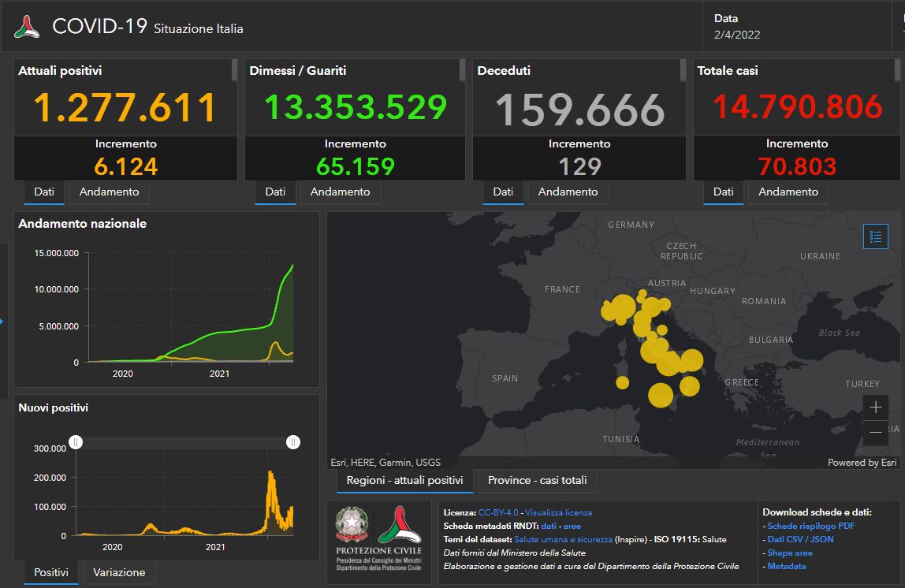The width and height of the screenshot is (905, 588).
Task: Expand the collapsed left side panel arrow
Action: coord(2,321)
